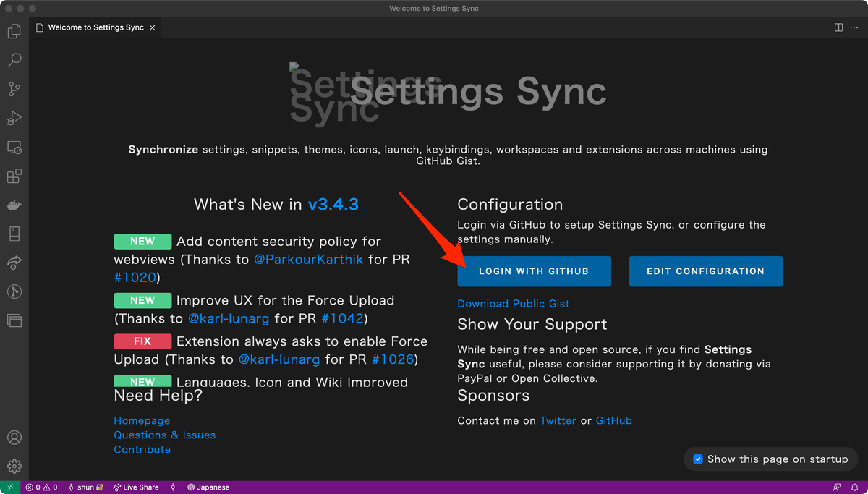Close the Welcome to Settings Sync tab
Screen dimensions: 868x494
[x=153, y=28]
